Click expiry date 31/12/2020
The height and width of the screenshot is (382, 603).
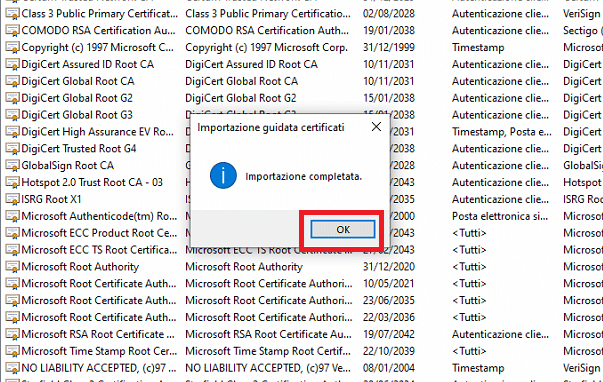point(389,267)
